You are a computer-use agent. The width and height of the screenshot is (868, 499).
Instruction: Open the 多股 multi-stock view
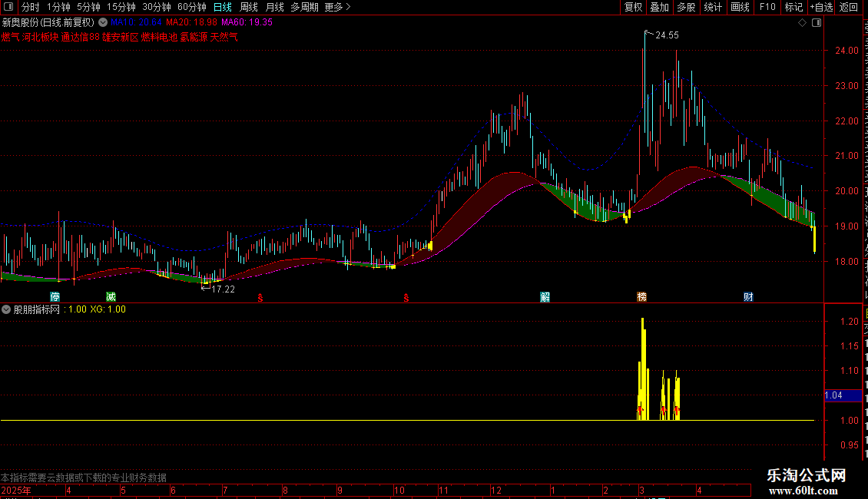(686, 7)
